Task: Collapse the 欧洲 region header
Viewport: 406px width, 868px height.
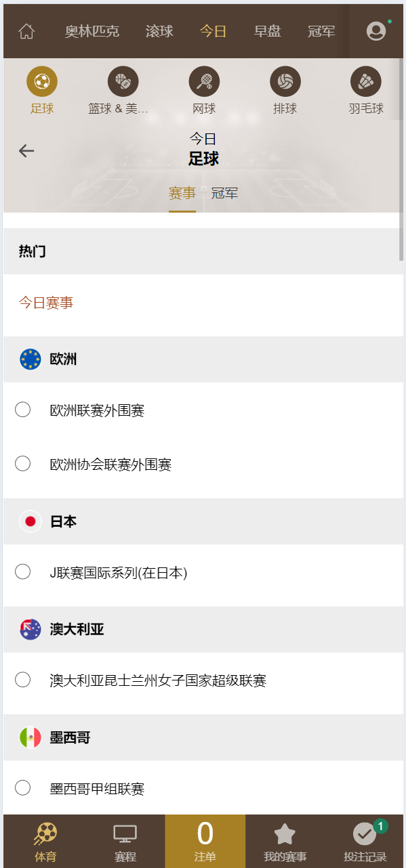Action: coord(203,360)
